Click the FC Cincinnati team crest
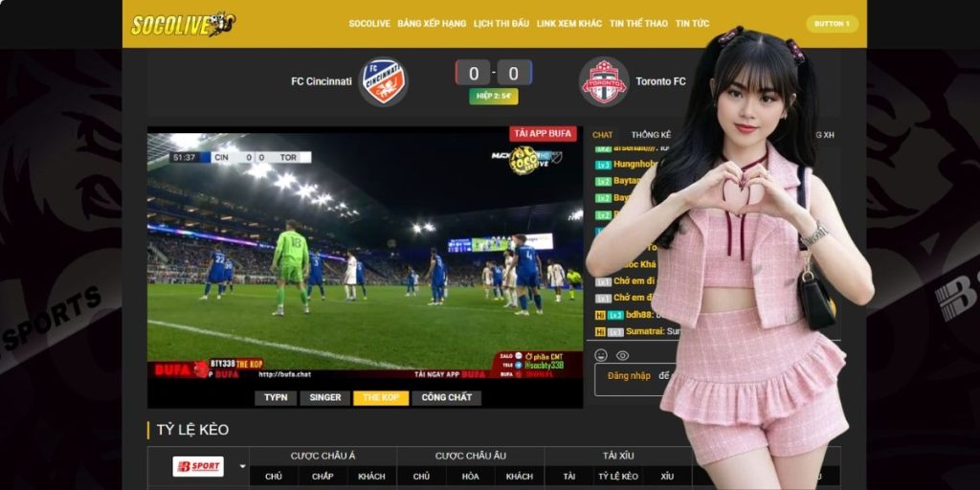This screenshot has height=490, width=980. coord(383,82)
